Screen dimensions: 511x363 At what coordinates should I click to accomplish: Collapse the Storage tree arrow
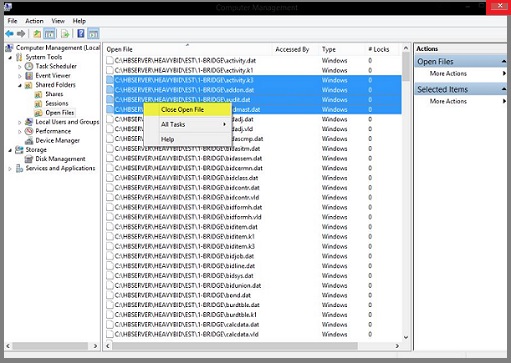(x=10, y=150)
